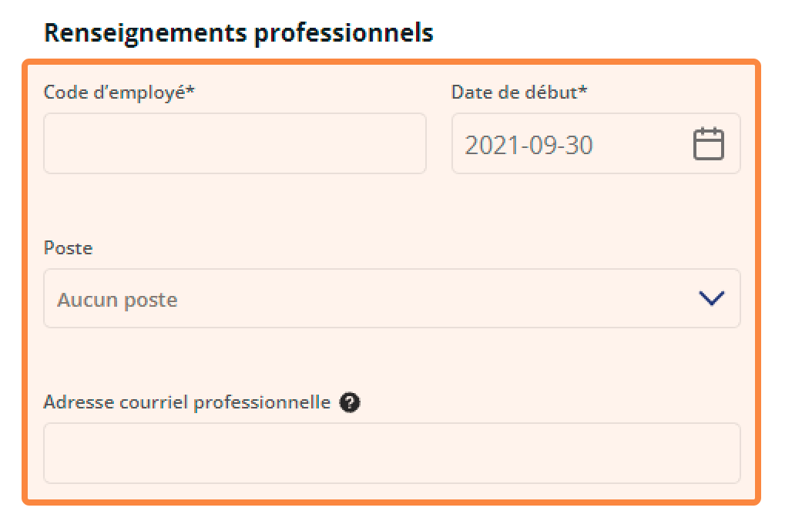Image resolution: width=812 pixels, height=521 pixels.
Task: Click the question mark help icon
Action: click(350, 402)
